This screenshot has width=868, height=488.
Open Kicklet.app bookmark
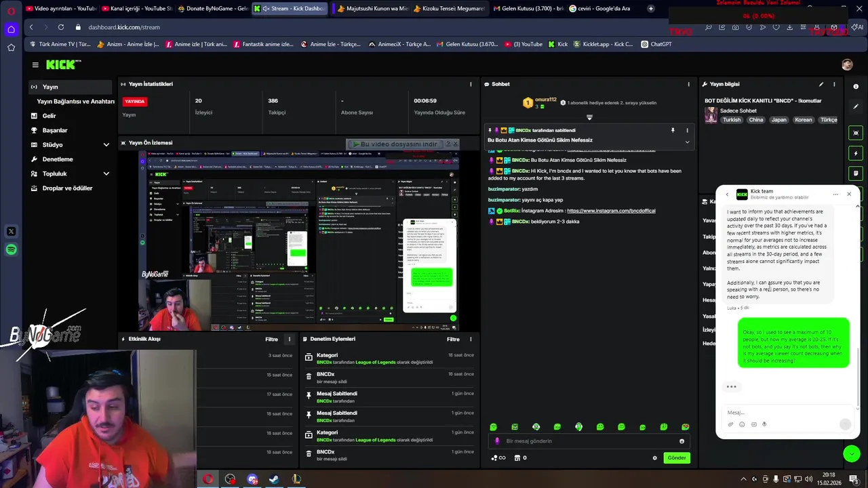[604, 44]
